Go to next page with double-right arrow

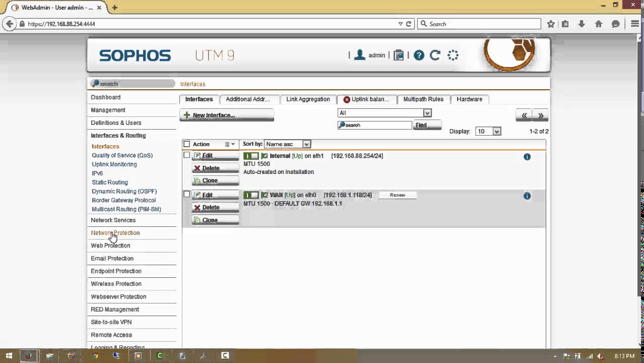(x=541, y=115)
